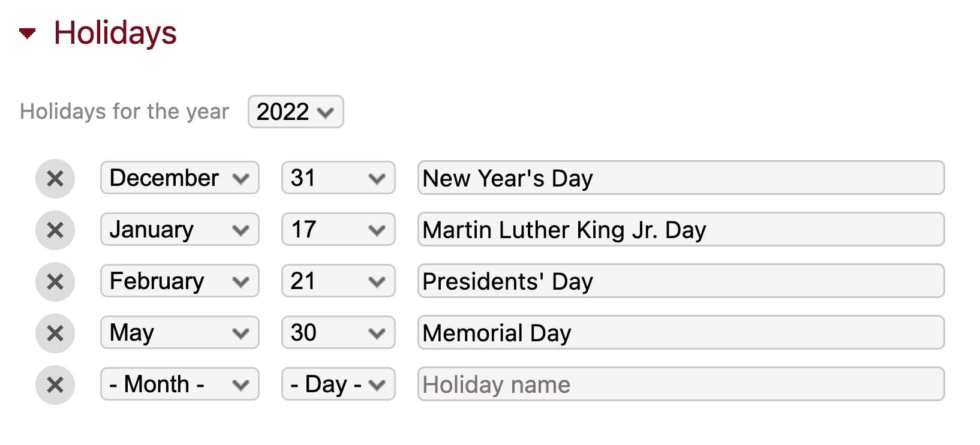
Task: Open the May month dropdown
Action: click(179, 332)
